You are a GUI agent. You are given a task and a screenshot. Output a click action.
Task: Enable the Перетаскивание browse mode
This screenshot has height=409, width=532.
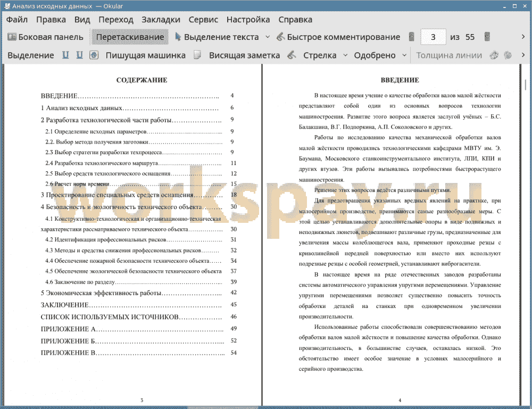130,37
